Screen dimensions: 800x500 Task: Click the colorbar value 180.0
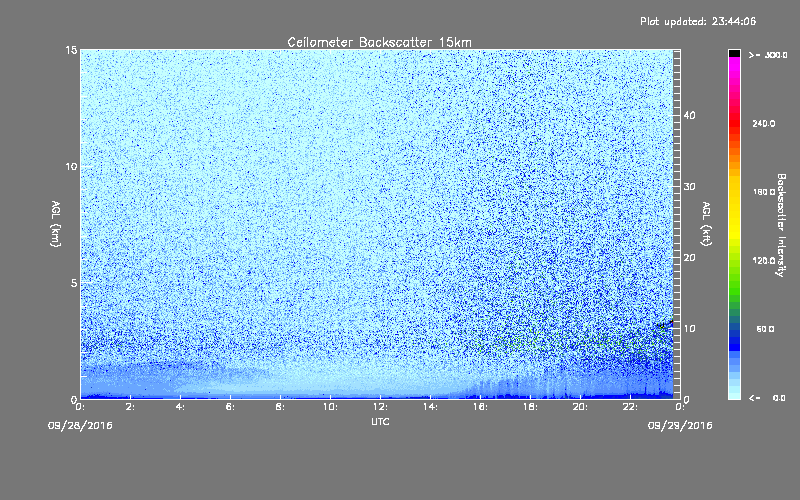[x=763, y=192]
